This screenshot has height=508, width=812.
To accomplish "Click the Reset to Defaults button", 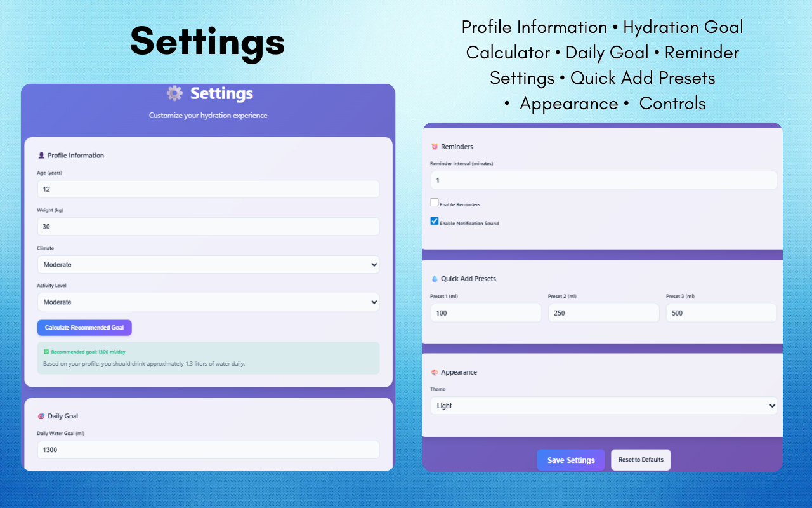I will point(640,460).
